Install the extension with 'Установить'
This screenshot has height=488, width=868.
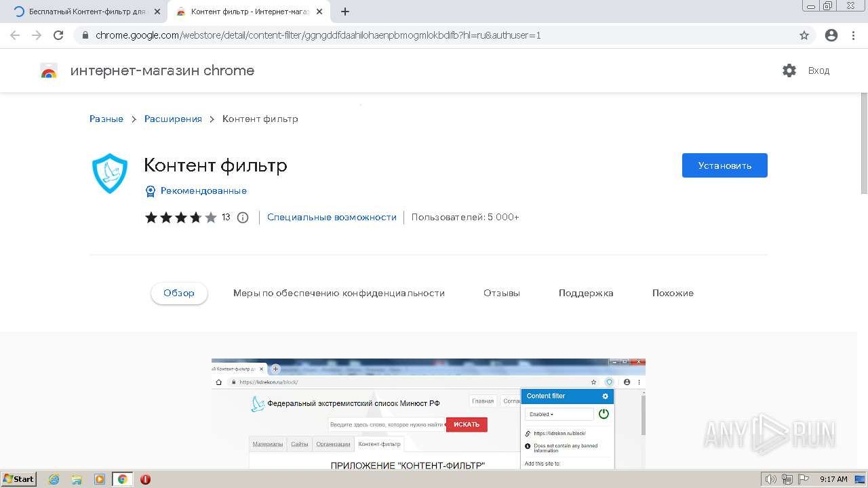(x=724, y=165)
